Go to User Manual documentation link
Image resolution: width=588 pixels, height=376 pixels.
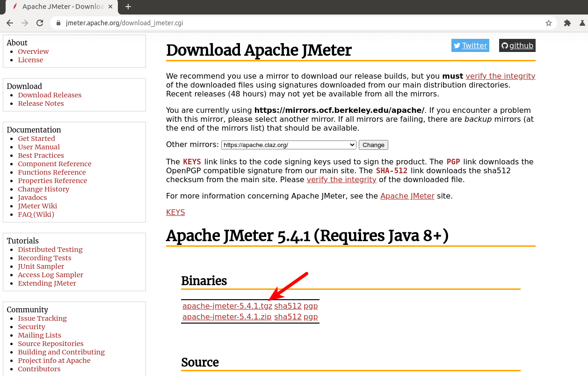[39, 147]
